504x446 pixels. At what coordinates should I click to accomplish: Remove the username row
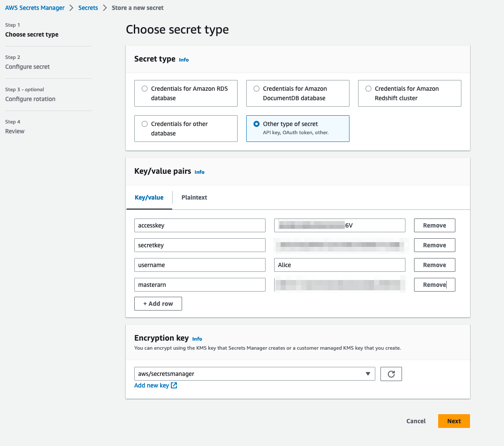(435, 265)
